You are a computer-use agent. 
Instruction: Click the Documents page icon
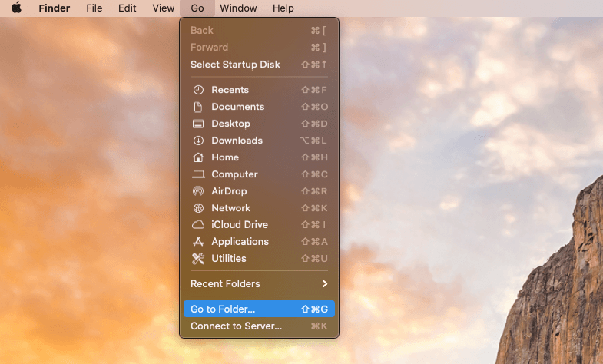[198, 107]
